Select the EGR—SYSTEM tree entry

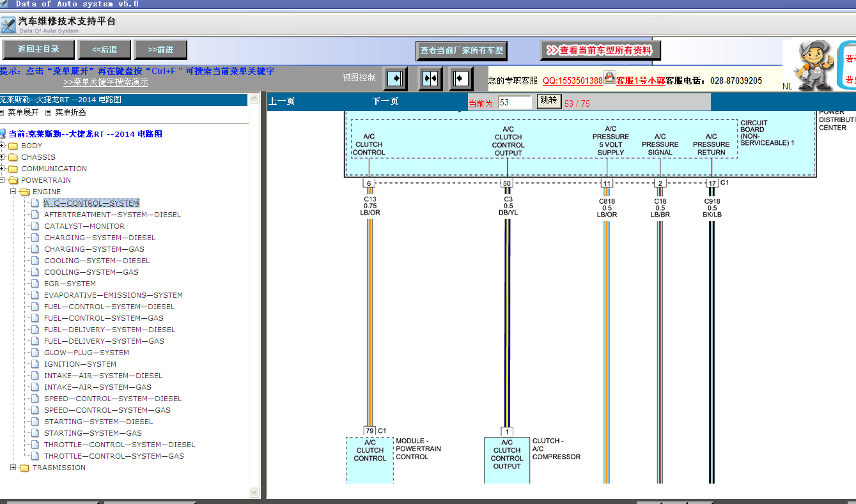tap(70, 284)
